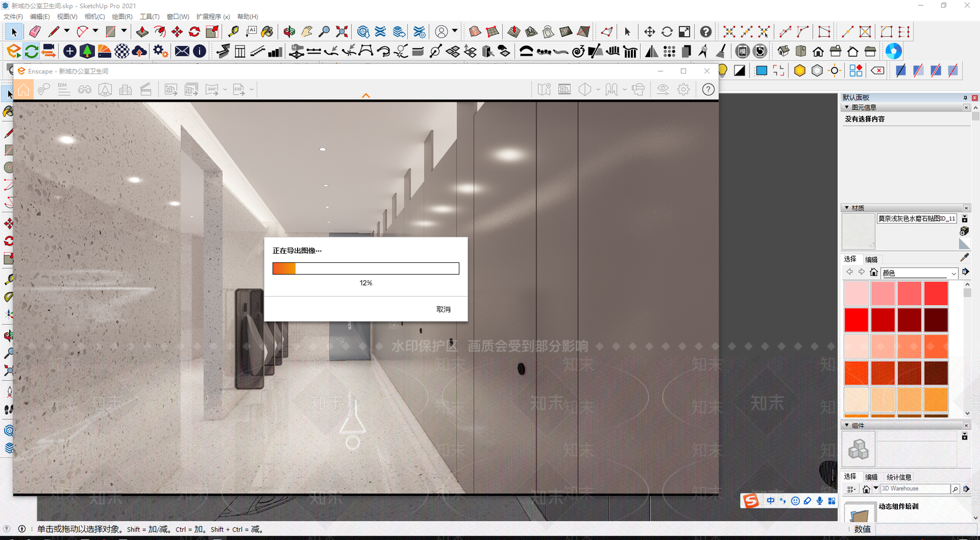
Task: Click the create material icon
Action: pyautogui.click(x=965, y=231)
